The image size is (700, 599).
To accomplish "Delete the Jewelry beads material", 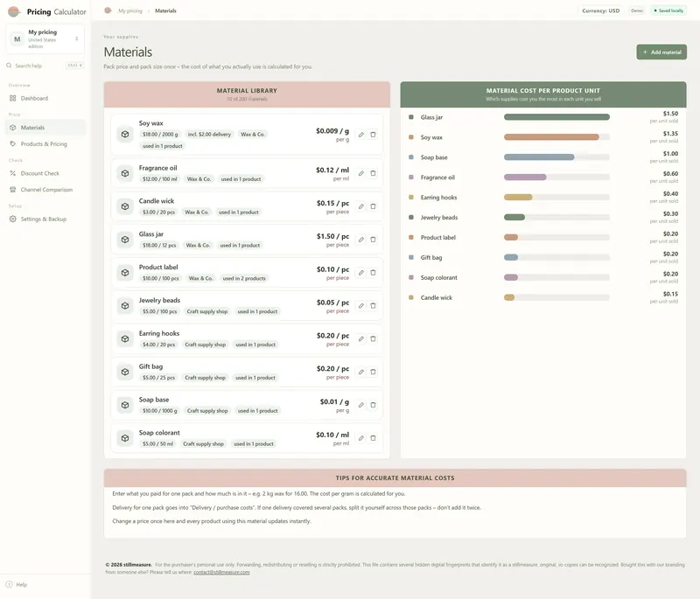I will (373, 305).
